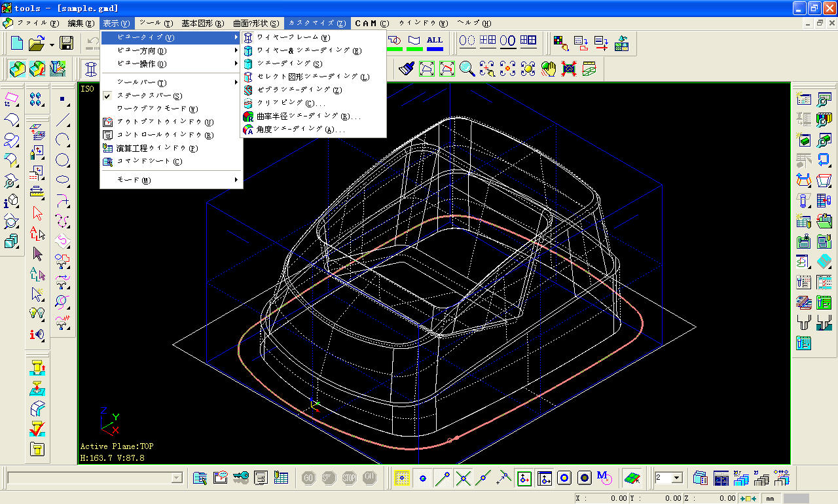Click the paintbrush redraw icon
This screenshot has width=838, height=504.
[406, 68]
